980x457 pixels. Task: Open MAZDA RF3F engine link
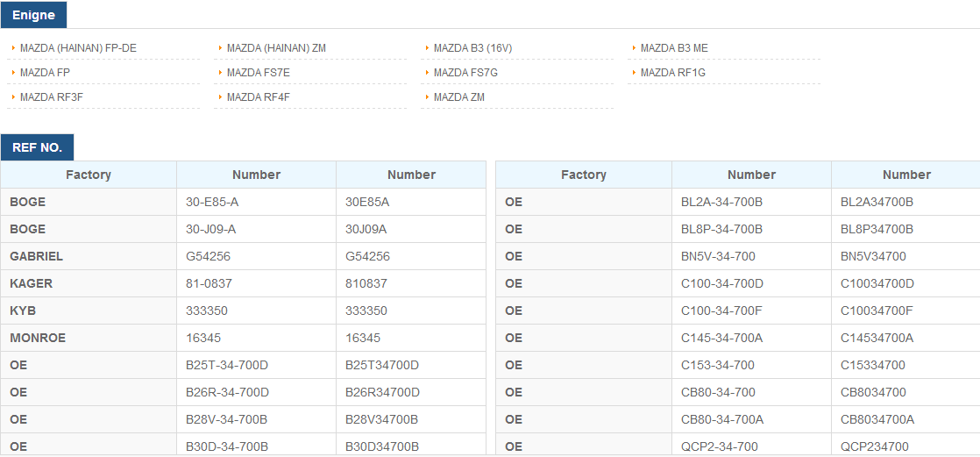click(x=51, y=96)
